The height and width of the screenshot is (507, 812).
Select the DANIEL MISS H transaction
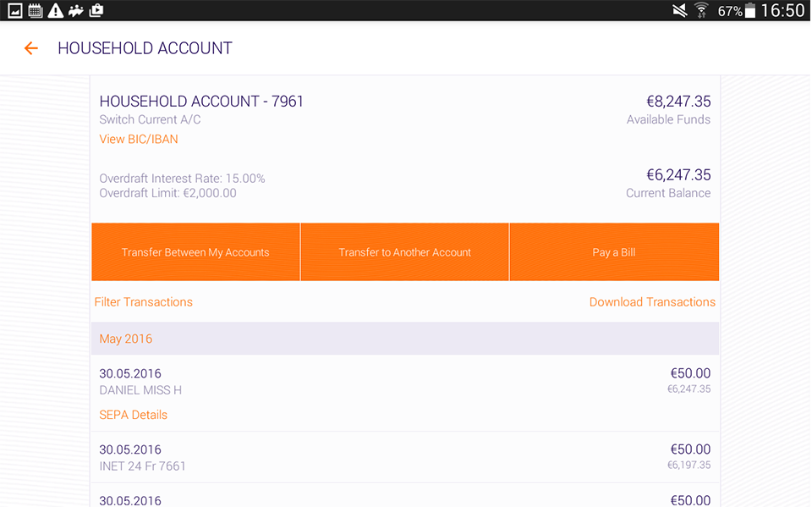(x=405, y=393)
